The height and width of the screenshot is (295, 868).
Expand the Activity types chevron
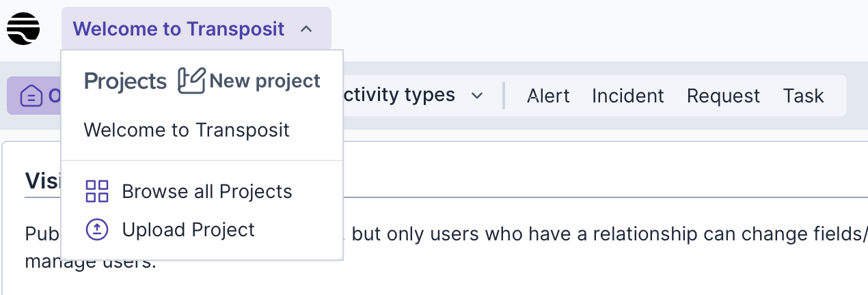(x=477, y=96)
